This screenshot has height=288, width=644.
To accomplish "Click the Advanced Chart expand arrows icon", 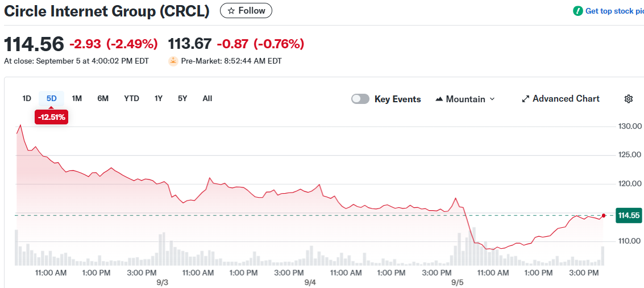I will [x=525, y=99].
